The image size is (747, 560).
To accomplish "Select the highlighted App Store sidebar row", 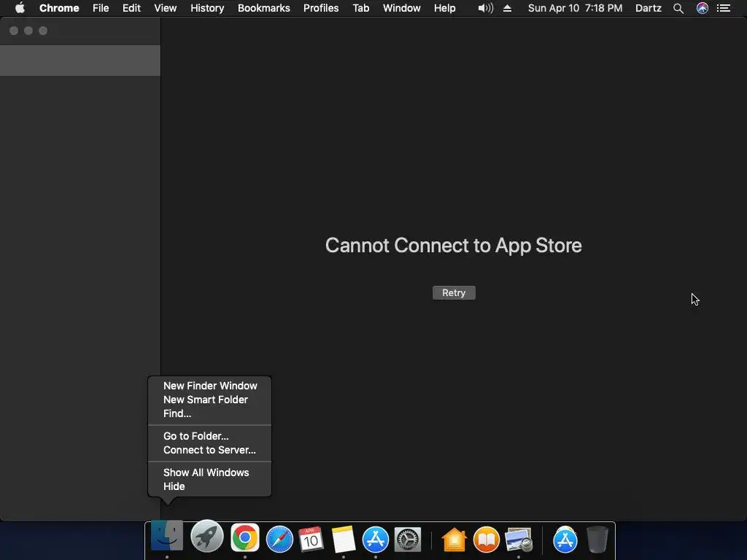I will pyautogui.click(x=80, y=61).
